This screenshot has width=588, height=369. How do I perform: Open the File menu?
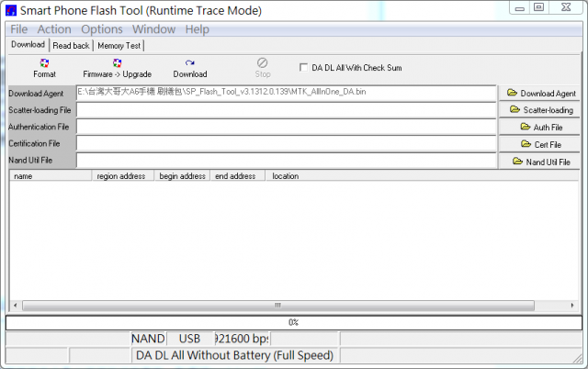click(18, 29)
